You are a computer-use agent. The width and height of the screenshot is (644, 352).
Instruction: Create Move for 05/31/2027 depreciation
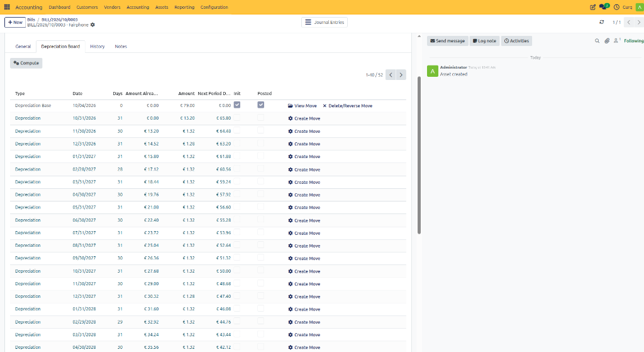(x=304, y=208)
